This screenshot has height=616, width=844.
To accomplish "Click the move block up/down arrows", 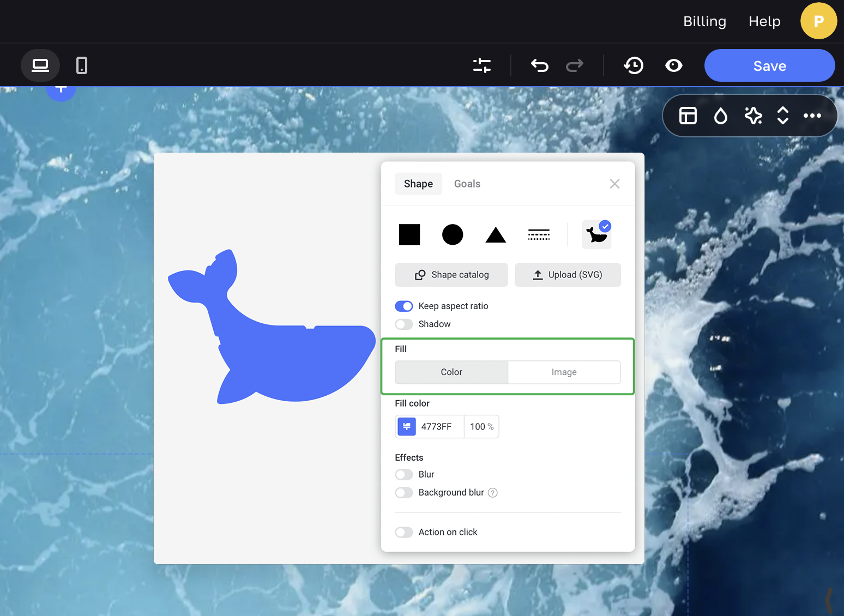I will pos(783,116).
